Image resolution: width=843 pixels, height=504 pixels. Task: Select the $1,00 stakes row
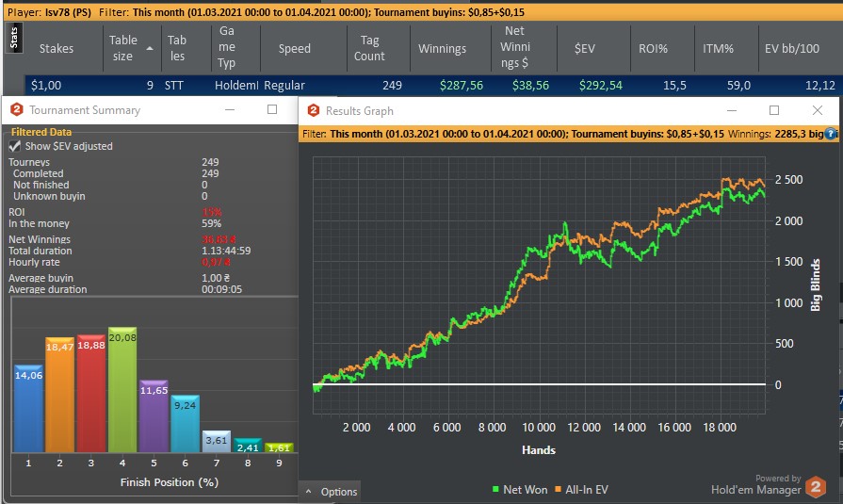[x=432, y=85]
